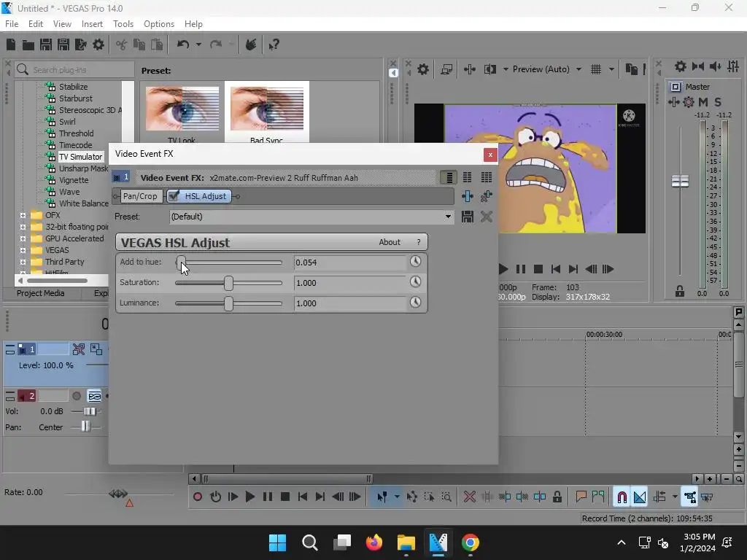Expand the OFX folder in plug-in tree
747x560 pixels.
[x=23, y=215]
